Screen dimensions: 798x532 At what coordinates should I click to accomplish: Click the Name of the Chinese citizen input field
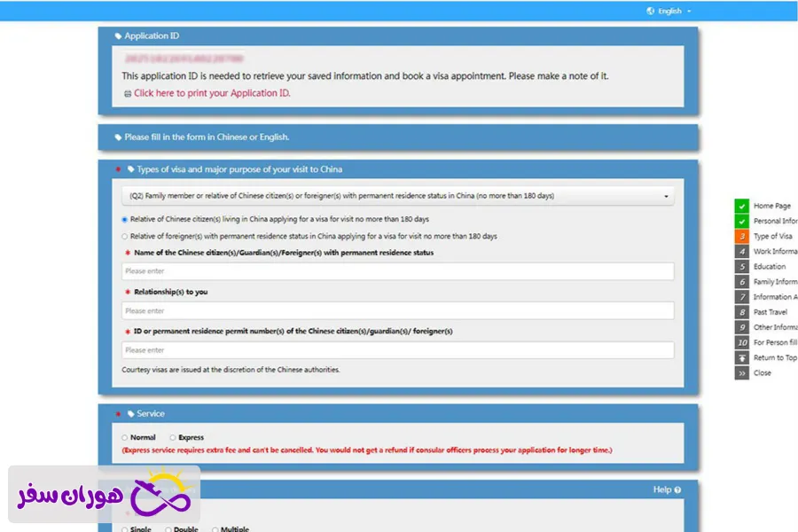pos(397,271)
